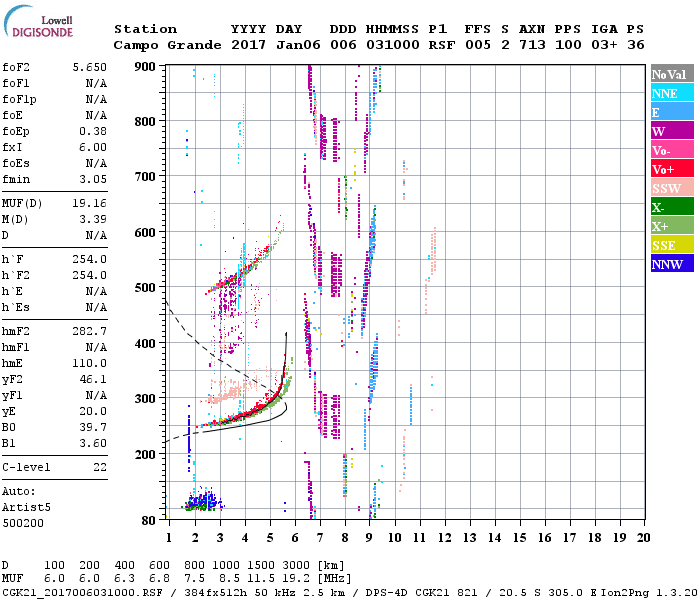Click the NNW blue legend entry
700x600 pixels.
point(669,264)
